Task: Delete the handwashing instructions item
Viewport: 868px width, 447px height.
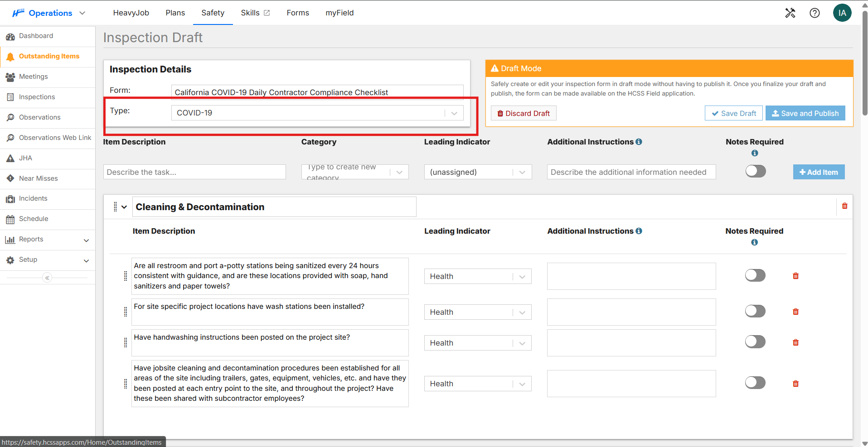Action: [795, 342]
